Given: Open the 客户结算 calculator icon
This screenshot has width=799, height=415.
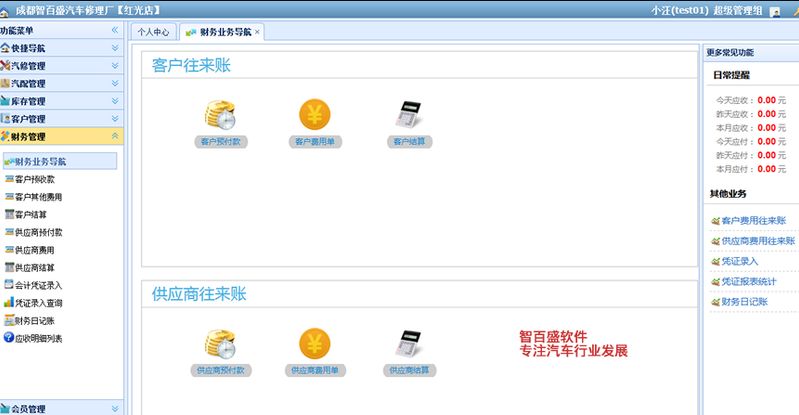Looking at the screenshot, I should pyautogui.click(x=409, y=114).
